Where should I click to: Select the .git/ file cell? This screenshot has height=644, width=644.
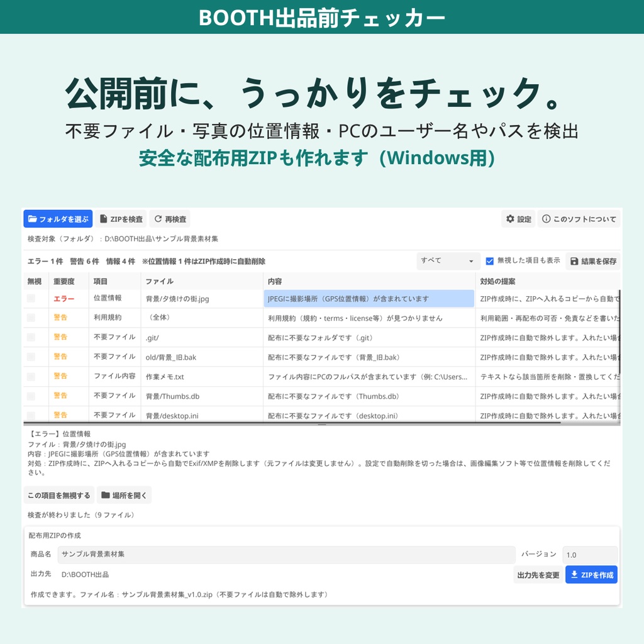[x=202, y=338]
